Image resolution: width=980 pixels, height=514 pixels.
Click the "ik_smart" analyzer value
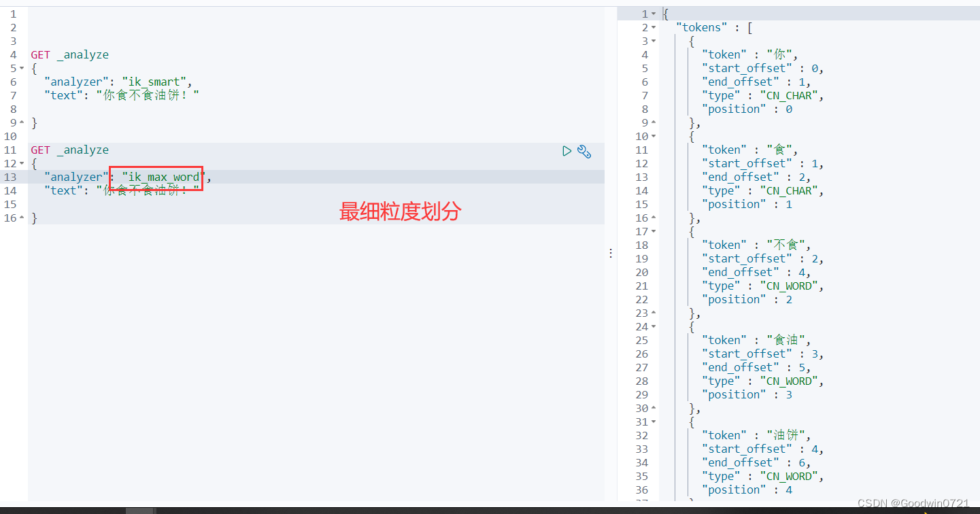[x=154, y=82]
